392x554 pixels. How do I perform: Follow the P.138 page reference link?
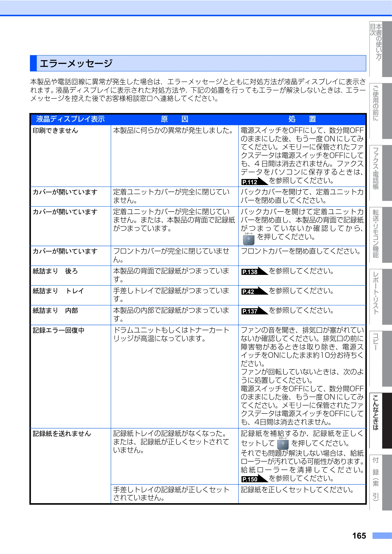(254, 271)
